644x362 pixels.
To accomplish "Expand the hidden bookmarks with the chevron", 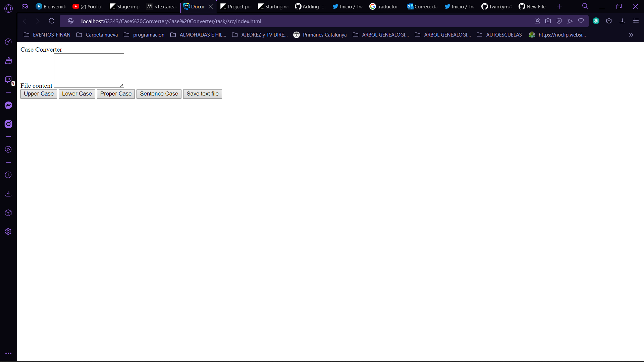I will (x=631, y=35).
